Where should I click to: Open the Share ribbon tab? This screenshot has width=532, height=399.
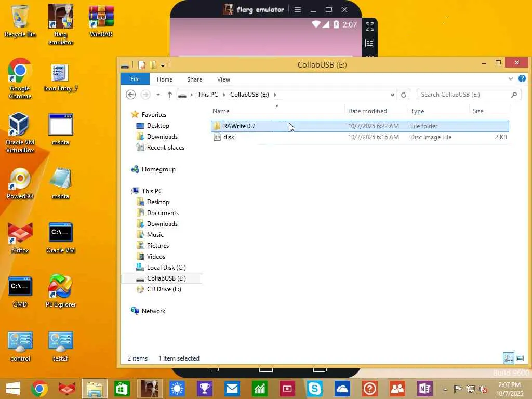[x=194, y=79]
